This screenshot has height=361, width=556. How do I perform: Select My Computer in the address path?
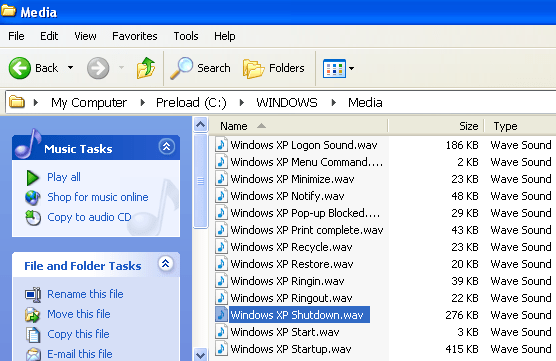click(x=89, y=102)
